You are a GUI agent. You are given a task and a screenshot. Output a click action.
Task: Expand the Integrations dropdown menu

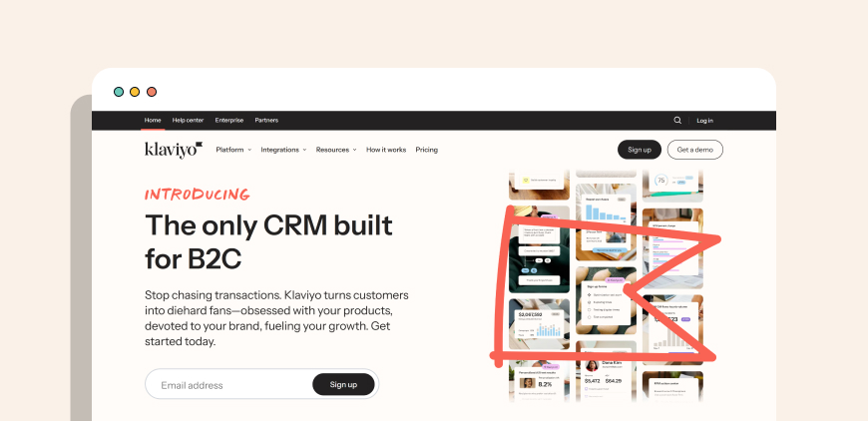tap(283, 150)
